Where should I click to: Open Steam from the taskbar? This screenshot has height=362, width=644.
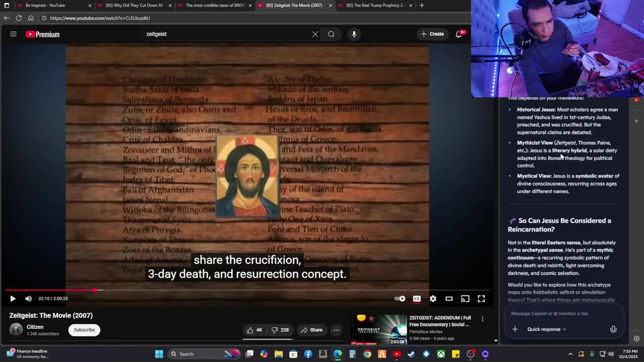point(411,354)
